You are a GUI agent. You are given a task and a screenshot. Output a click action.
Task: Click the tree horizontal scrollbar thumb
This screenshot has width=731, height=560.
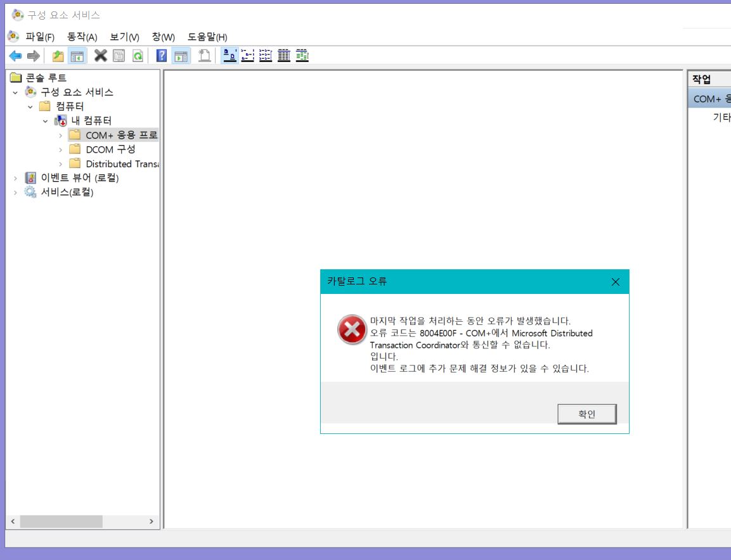click(x=61, y=521)
